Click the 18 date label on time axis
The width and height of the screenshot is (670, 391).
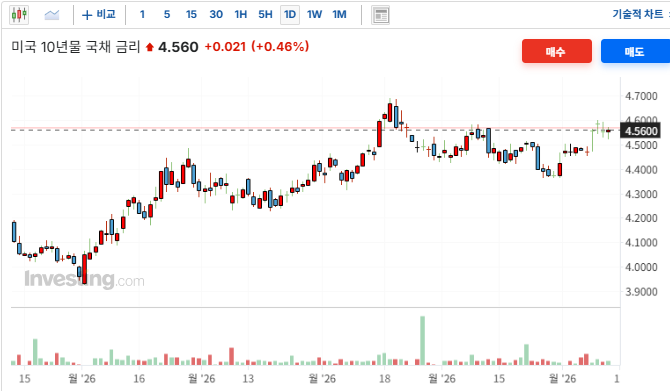pyautogui.click(x=385, y=379)
